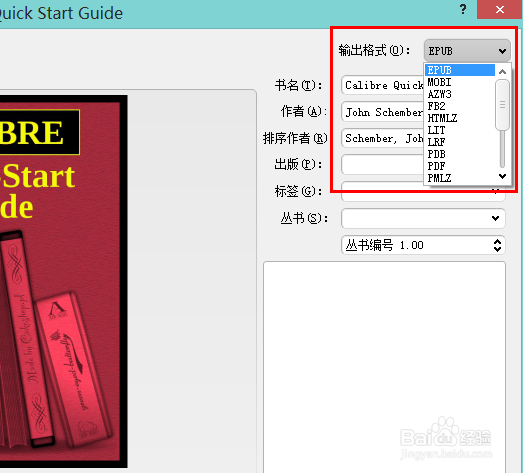Select PMLZ from the format list
Screen dimensions: 523x473
[460, 178]
